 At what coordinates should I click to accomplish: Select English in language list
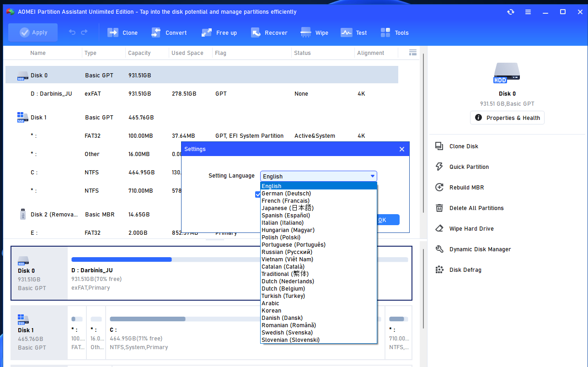(319, 186)
